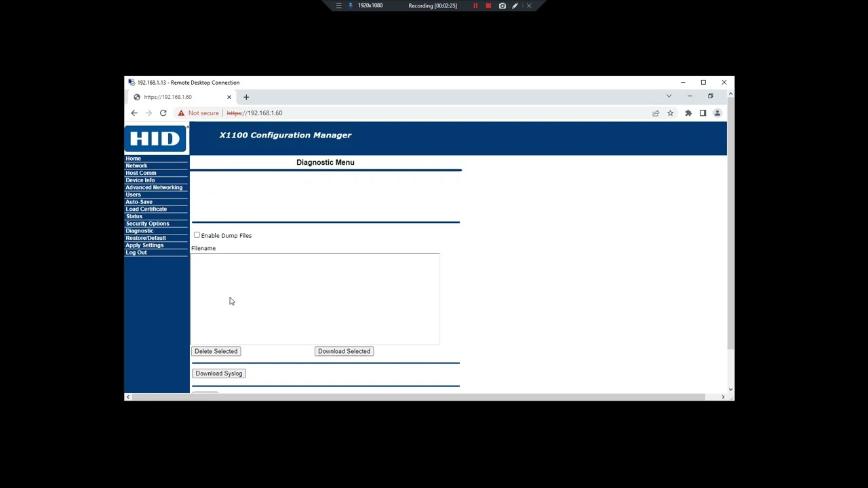Toggle the browser side panel

pyautogui.click(x=703, y=113)
